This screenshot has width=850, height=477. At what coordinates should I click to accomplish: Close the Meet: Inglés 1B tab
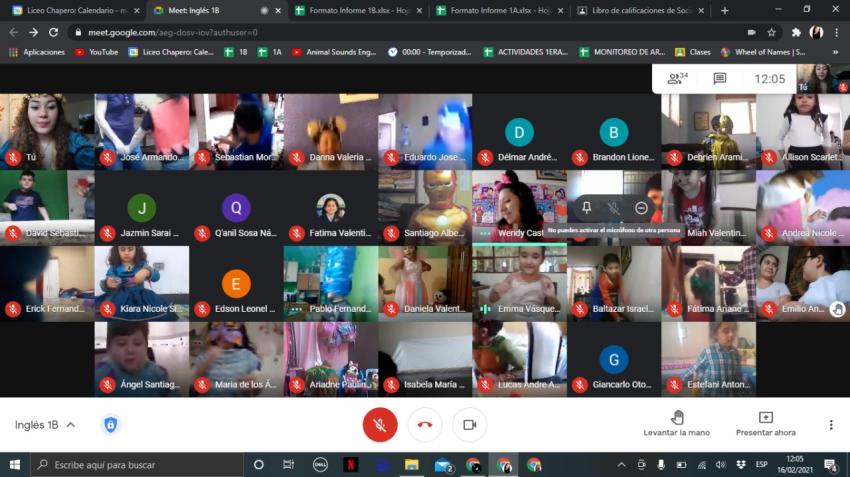point(278,10)
